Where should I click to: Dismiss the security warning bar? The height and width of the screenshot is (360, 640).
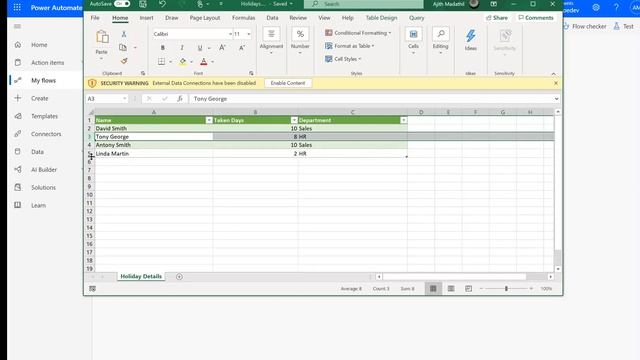556,83
